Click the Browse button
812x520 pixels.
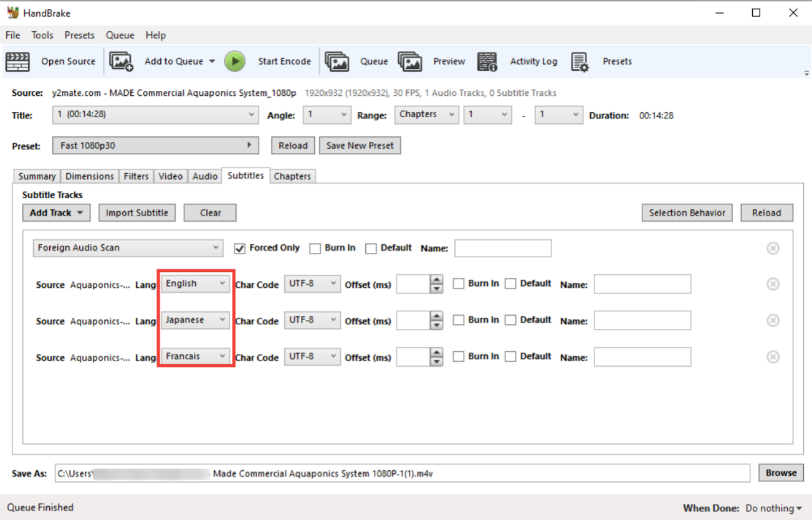tap(781, 473)
